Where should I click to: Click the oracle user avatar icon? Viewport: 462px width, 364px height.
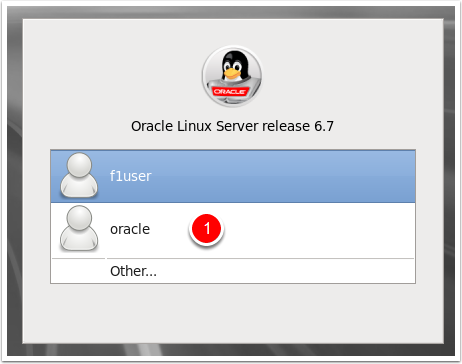coord(79,228)
